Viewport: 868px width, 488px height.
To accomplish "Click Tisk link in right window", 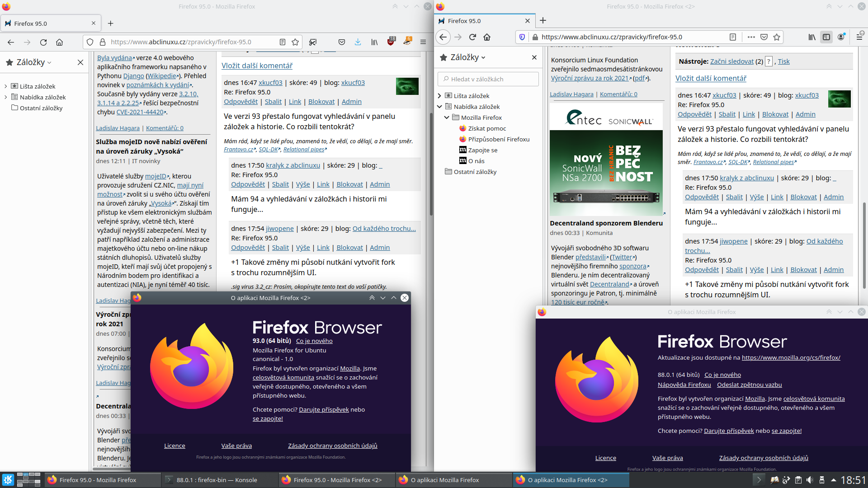I will coord(784,61).
